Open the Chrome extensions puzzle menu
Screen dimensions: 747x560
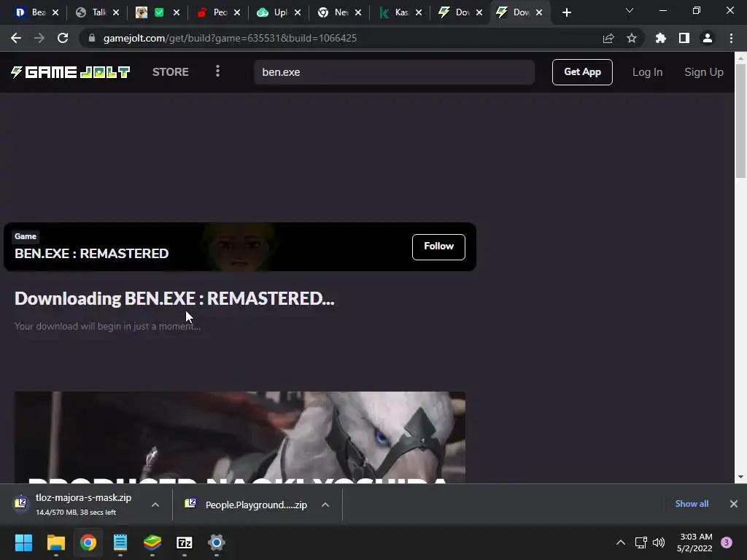pos(660,38)
